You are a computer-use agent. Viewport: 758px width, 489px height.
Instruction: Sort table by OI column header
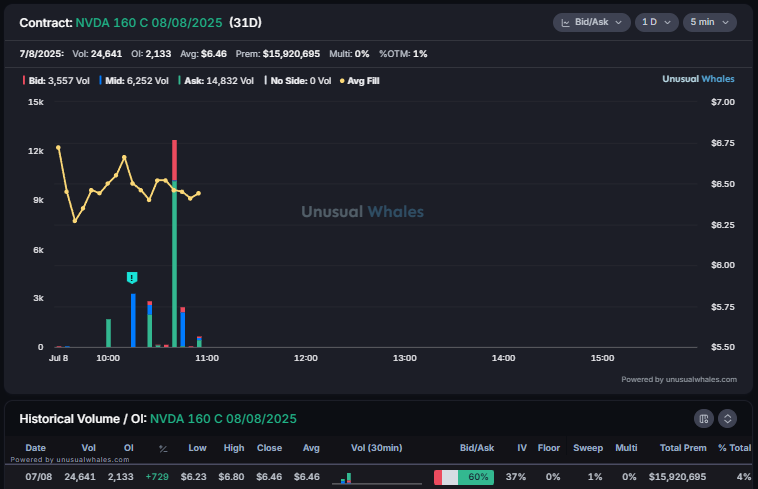click(x=129, y=448)
